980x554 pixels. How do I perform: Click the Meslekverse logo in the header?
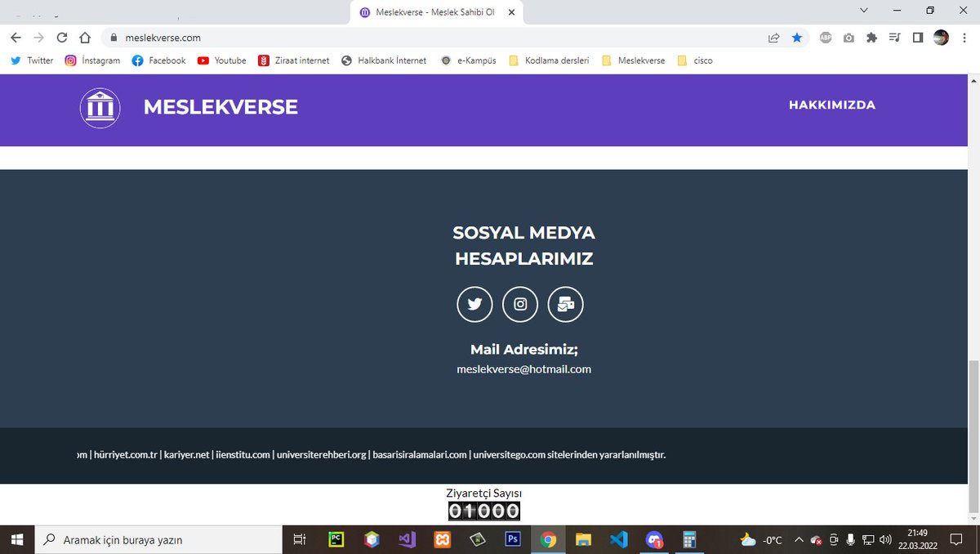(99, 107)
